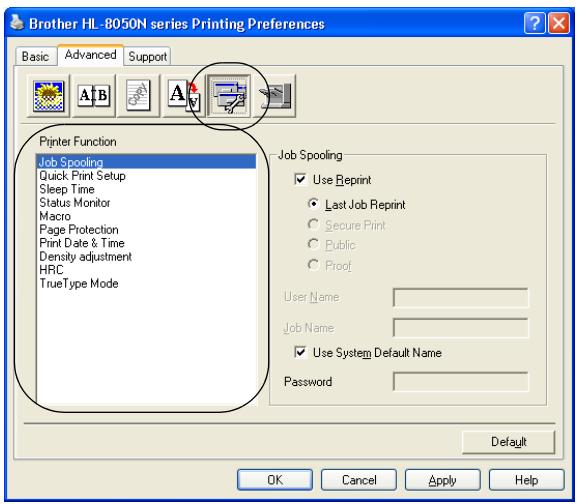Open the Print Quality sunflower icon
Image resolution: width=581 pixels, height=504 pixels.
click(48, 96)
